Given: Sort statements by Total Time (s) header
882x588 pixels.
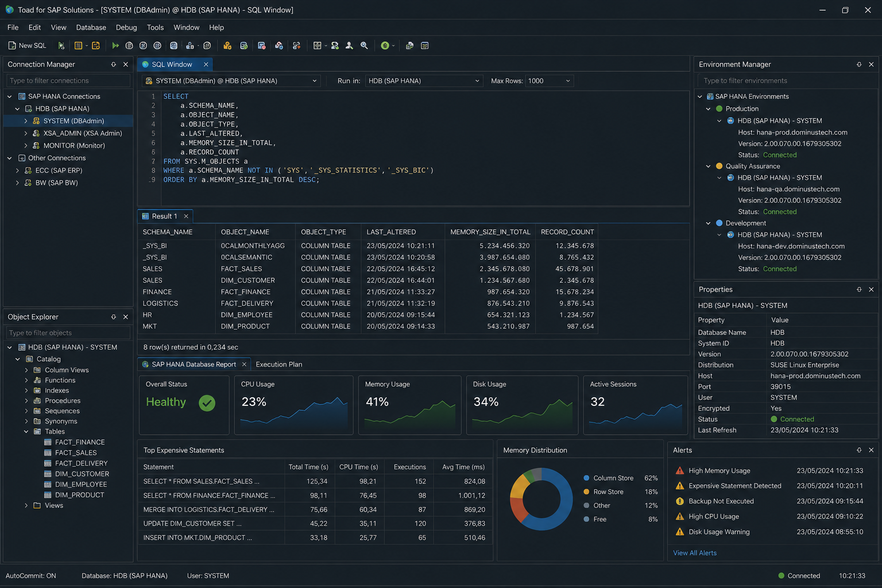Looking at the screenshot, I should pyautogui.click(x=308, y=467).
